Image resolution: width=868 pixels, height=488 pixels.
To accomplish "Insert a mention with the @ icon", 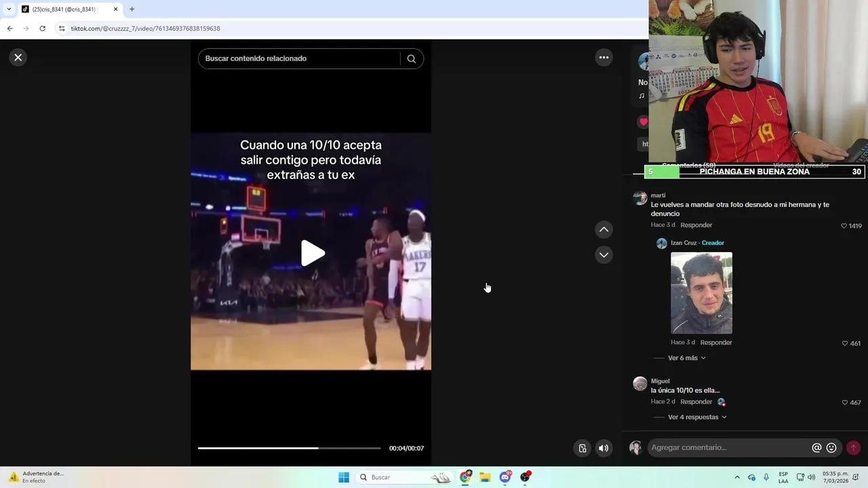I will 816,448.
